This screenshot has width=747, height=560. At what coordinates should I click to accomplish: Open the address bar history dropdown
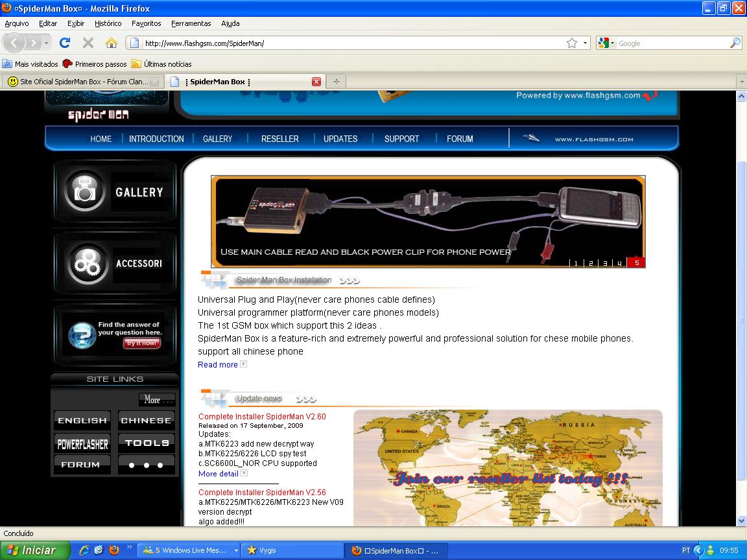coord(586,43)
